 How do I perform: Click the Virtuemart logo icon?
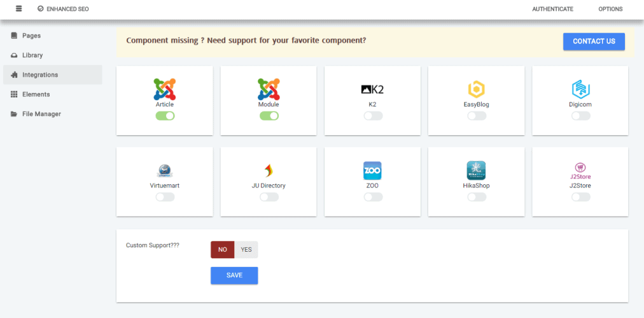[165, 171]
